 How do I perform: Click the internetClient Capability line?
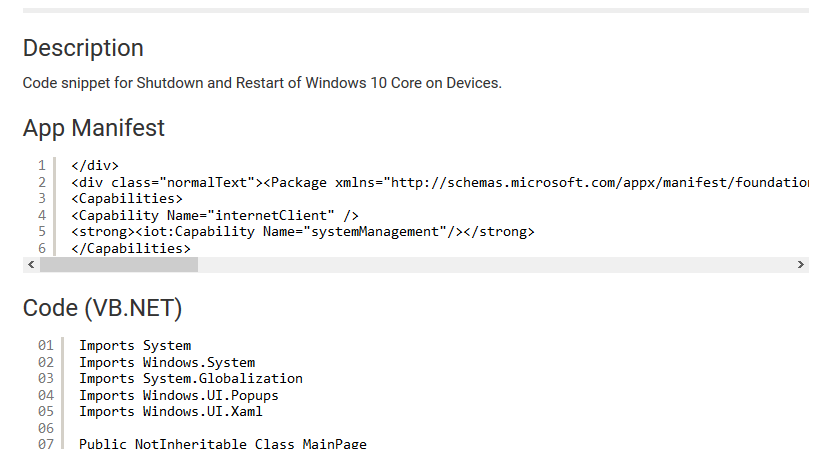[x=215, y=216]
